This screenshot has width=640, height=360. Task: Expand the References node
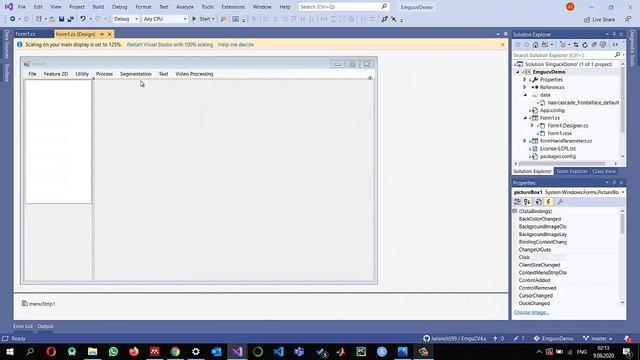tap(525, 87)
